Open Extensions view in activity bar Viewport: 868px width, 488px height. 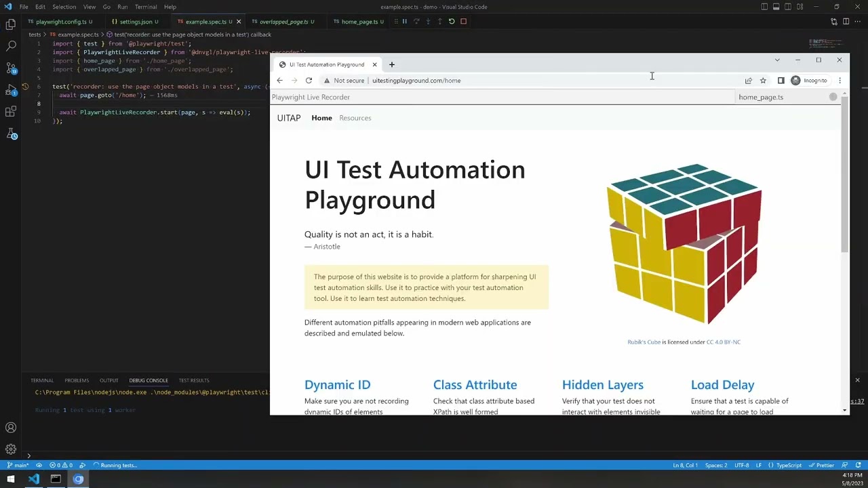tap(11, 111)
